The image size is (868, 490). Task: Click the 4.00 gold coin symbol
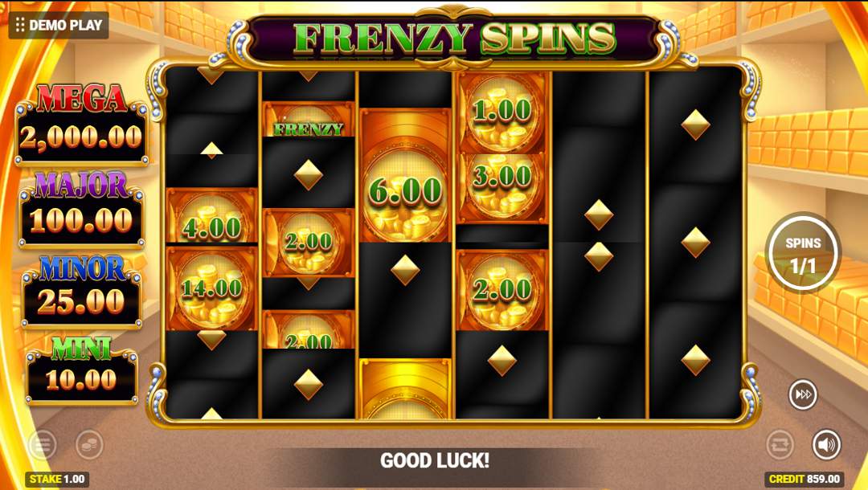click(x=211, y=216)
